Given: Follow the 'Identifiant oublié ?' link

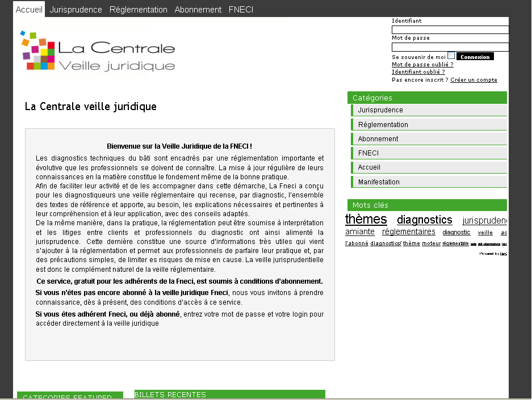Looking at the screenshot, I should click(418, 72).
